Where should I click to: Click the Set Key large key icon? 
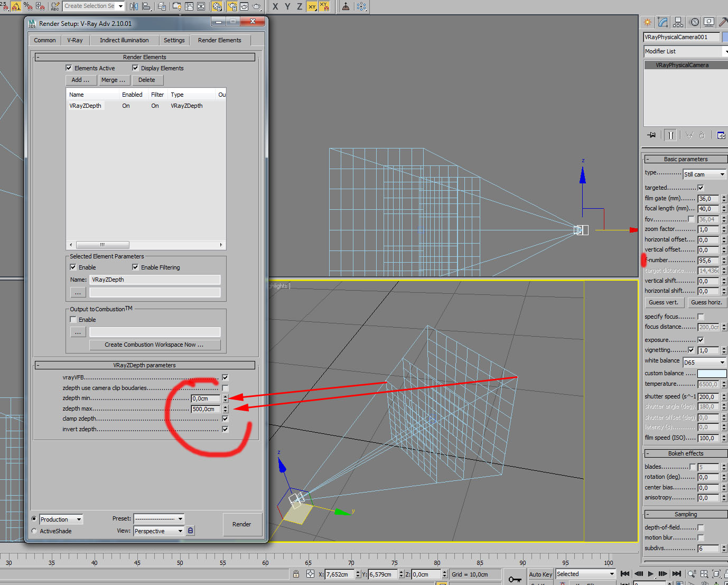[515, 579]
